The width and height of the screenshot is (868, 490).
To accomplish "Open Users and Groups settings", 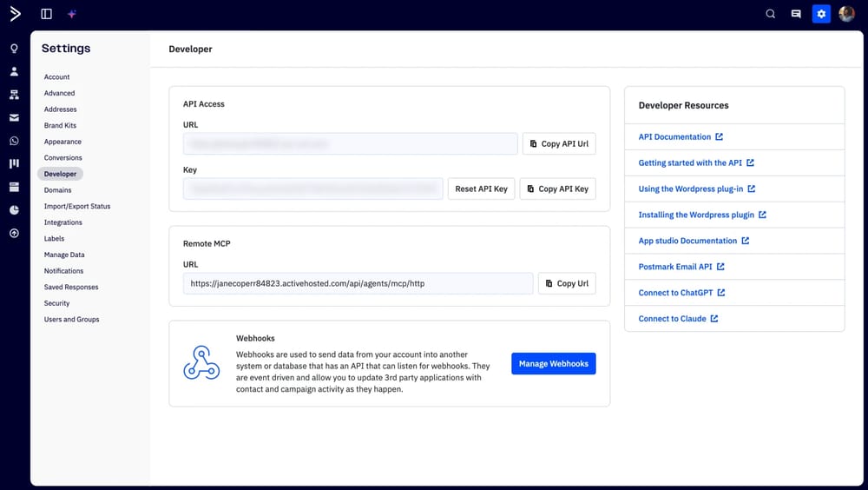I will pyautogui.click(x=71, y=319).
